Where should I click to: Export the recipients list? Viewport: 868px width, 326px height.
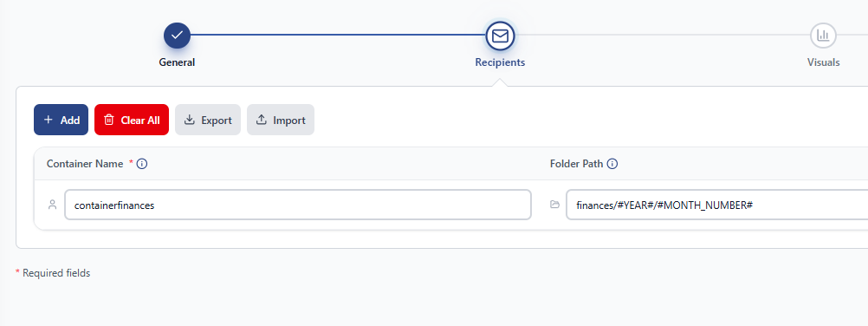208,120
